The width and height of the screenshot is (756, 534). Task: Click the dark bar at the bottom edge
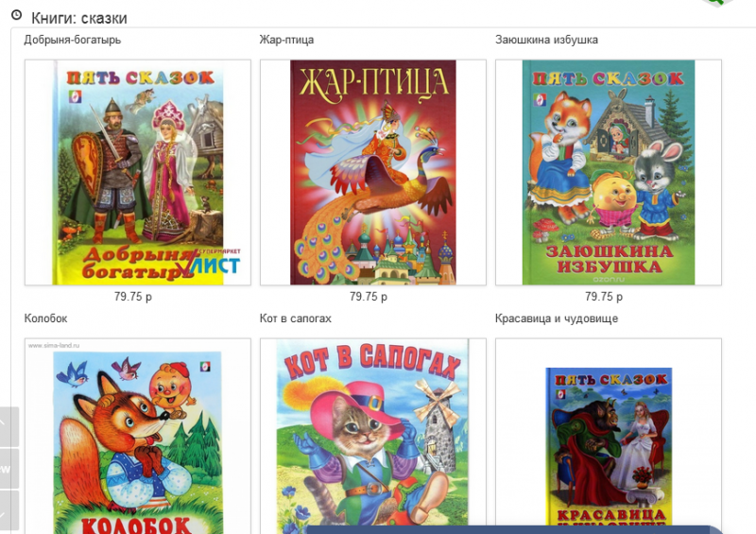513,529
